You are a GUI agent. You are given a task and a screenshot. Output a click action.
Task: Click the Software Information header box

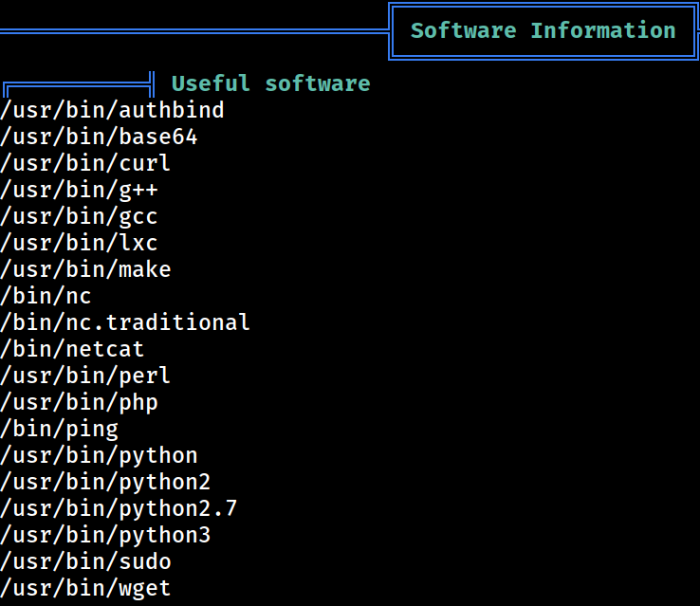543,30
